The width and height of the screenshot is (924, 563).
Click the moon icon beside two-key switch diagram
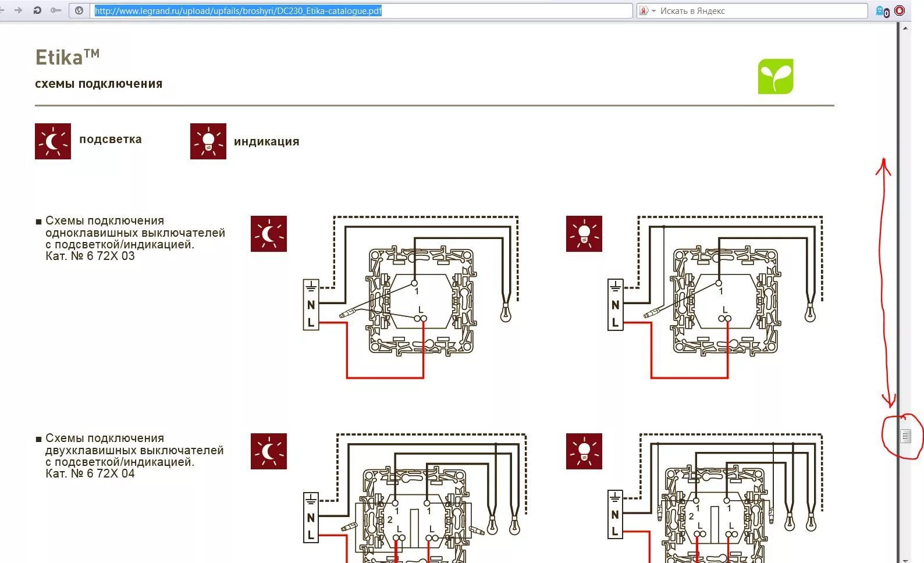[269, 451]
